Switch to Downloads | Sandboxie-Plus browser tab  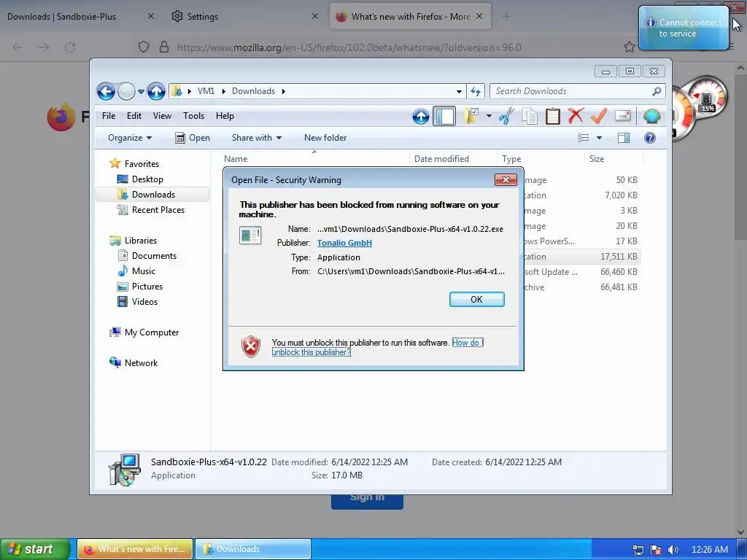pos(80,17)
